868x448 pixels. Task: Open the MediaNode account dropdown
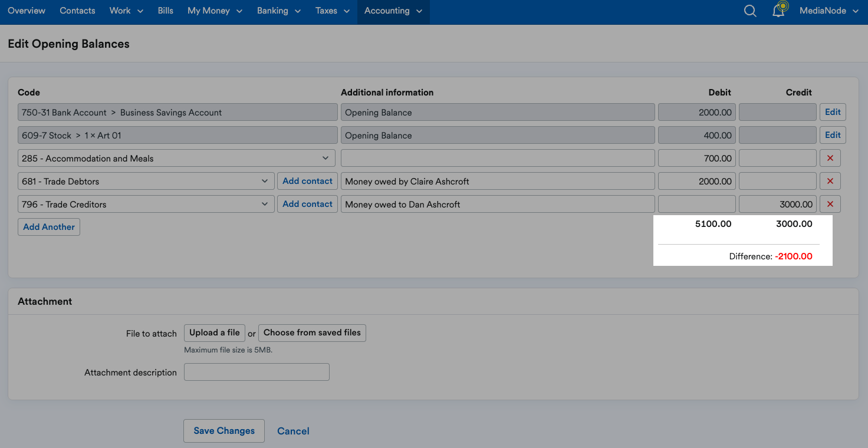(829, 11)
